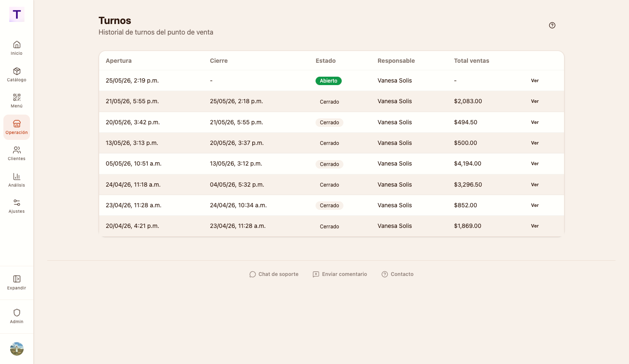Click the $3,296.50 total sales value

(468, 185)
